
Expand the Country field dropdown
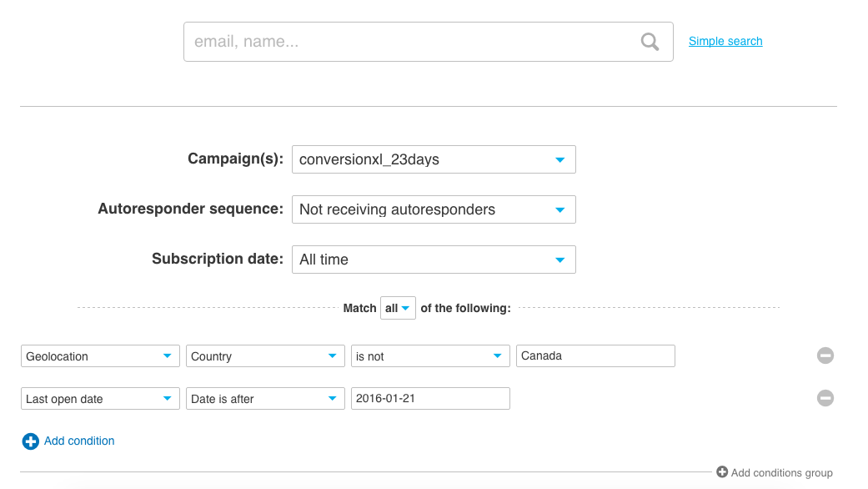click(x=265, y=356)
